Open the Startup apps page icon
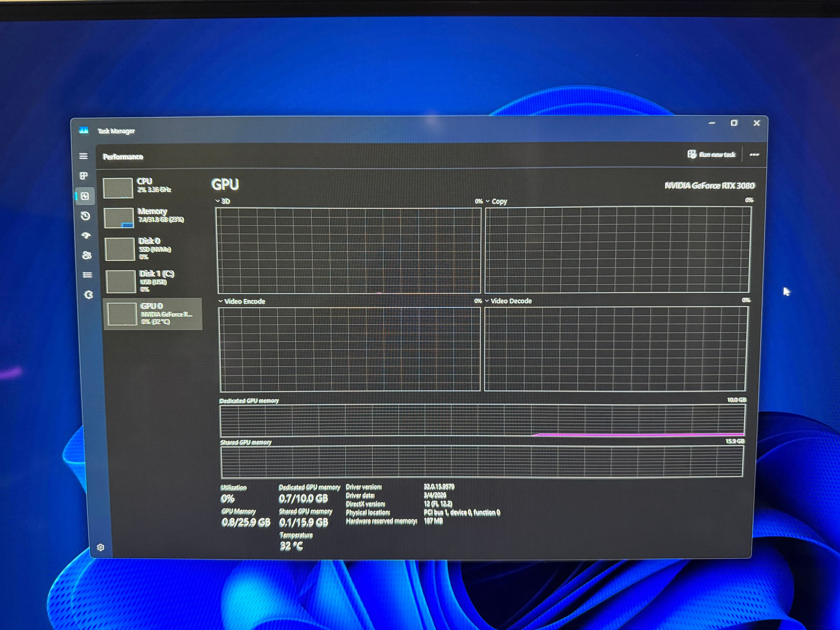This screenshot has width=840, height=630. tap(86, 235)
